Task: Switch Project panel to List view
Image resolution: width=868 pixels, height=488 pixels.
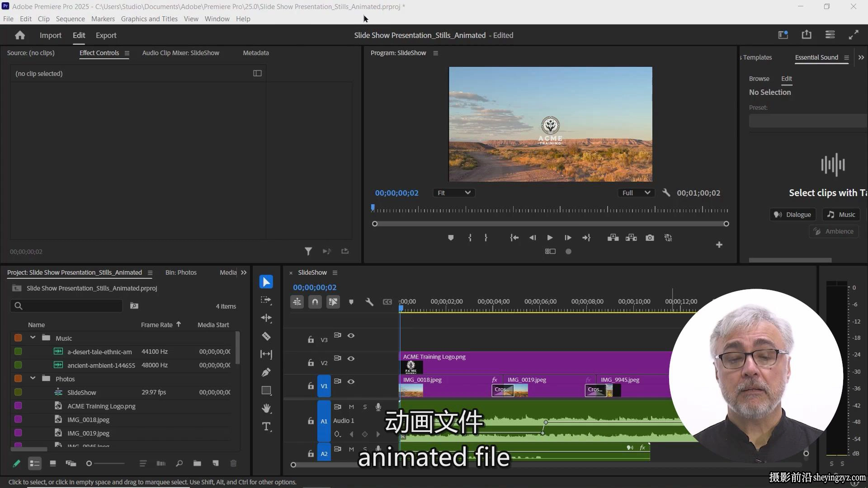Action: pos(35,463)
